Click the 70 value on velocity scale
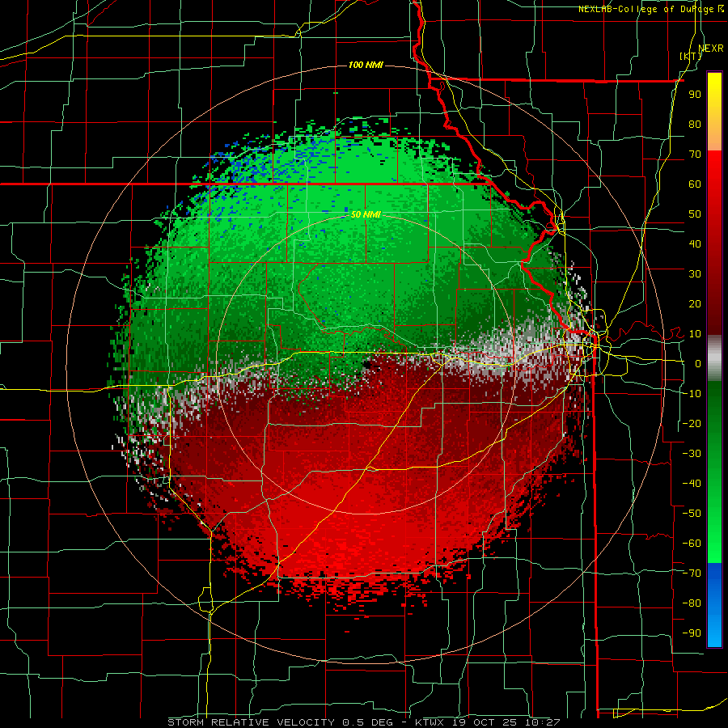This screenshot has height=728, width=728. click(x=695, y=154)
